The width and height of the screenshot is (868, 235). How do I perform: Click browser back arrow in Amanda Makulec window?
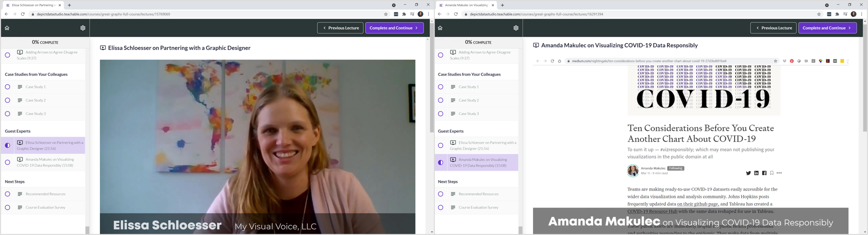pyautogui.click(x=439, y=14)
